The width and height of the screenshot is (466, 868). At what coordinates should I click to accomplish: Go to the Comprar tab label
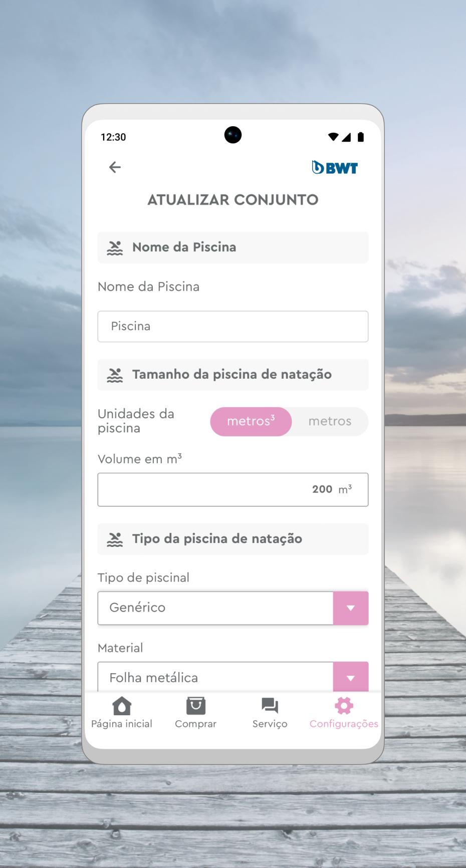point(195,724)
